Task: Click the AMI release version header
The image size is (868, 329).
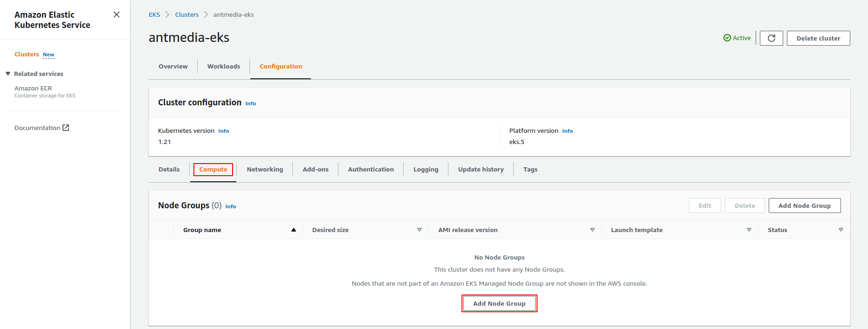Action: coord(468,230)
